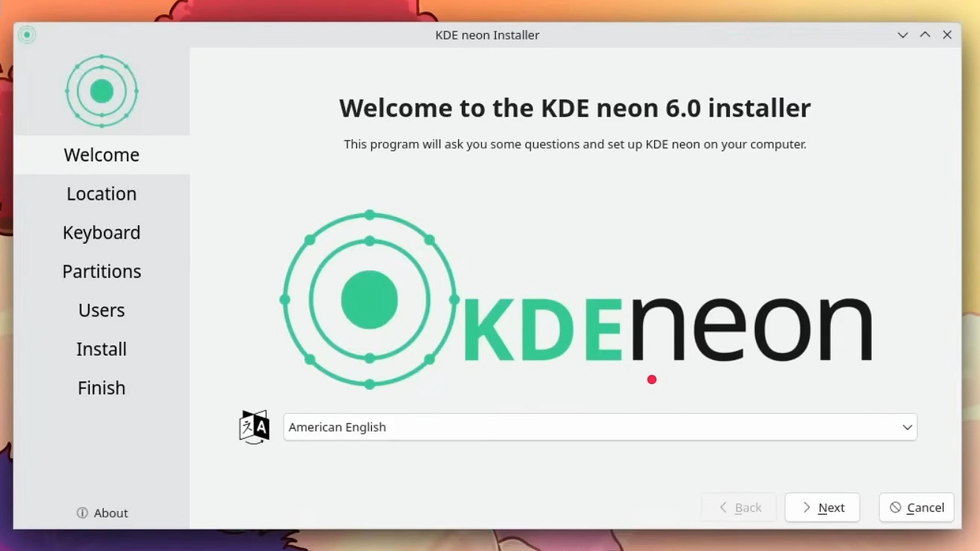Open the About link
Screen dimensions: 980x551
coord(110,513)
